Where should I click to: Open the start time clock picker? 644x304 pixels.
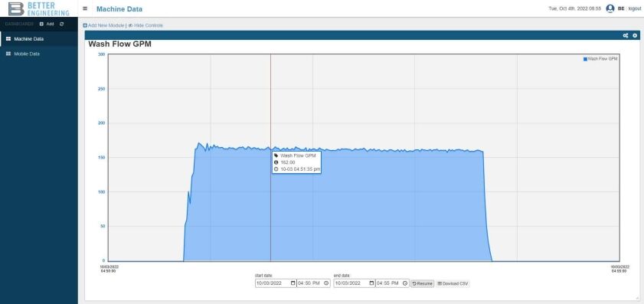coord(326,283)
